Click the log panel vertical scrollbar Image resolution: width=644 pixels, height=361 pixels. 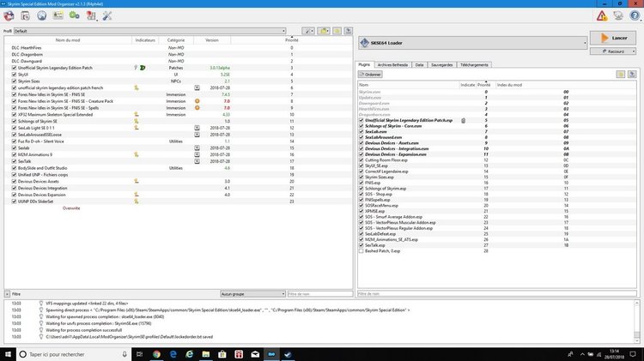[x=637, y=322]
